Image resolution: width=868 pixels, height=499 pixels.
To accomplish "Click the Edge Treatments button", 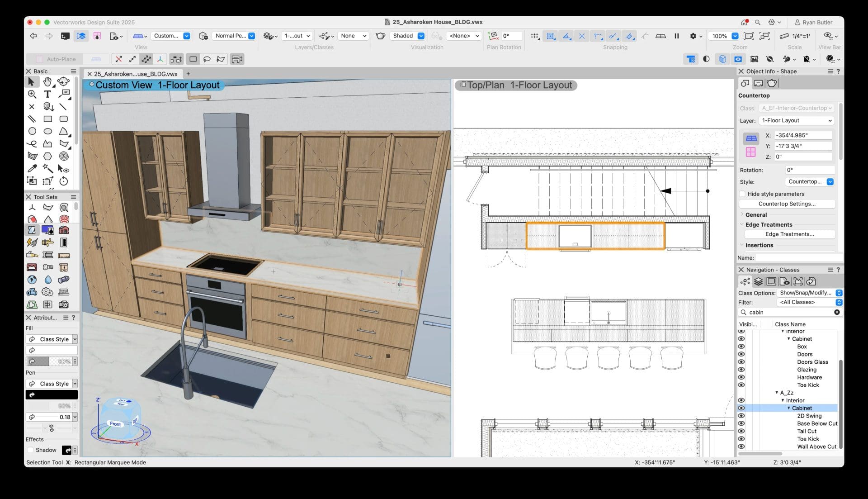I will click(x=789, y=234).
